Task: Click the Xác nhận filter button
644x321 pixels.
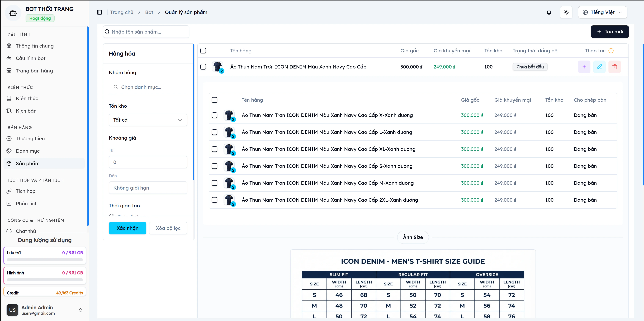Action: click(127, 228)
